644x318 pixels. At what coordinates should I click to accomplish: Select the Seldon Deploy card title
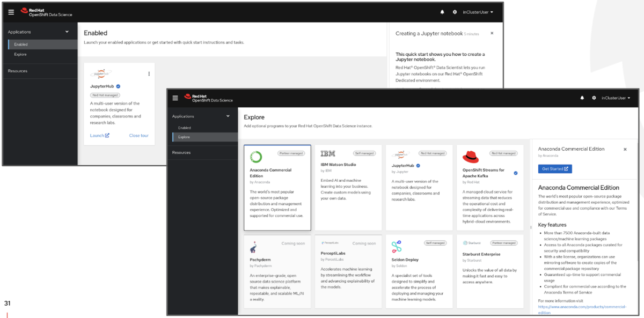(x=405, y=260)
